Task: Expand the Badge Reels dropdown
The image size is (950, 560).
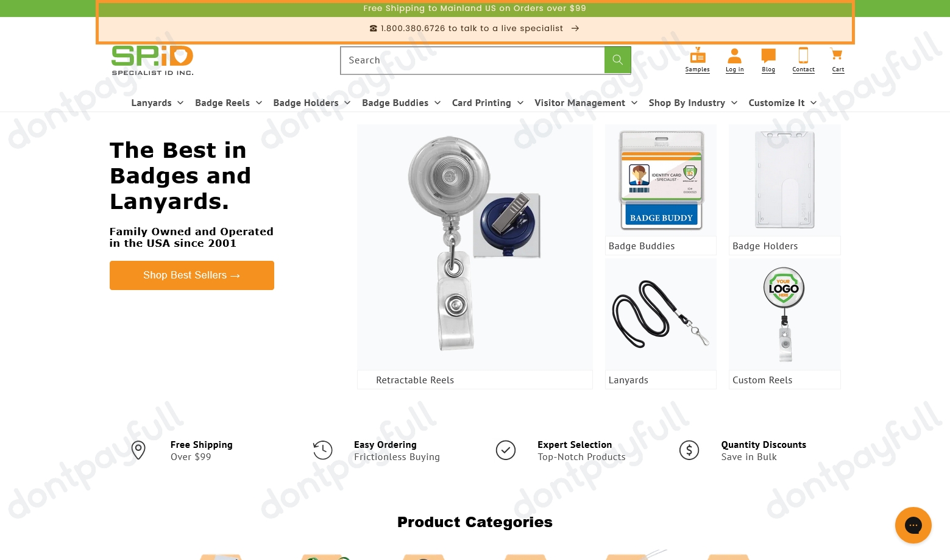Action: tap(229, 103)
